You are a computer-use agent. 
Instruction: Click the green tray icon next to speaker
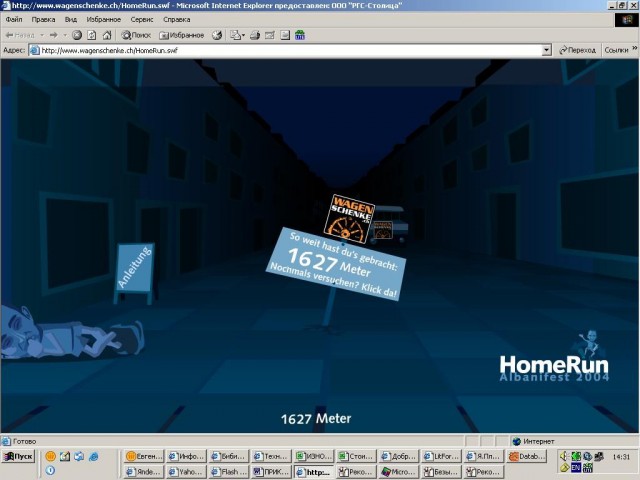[576, 456]
